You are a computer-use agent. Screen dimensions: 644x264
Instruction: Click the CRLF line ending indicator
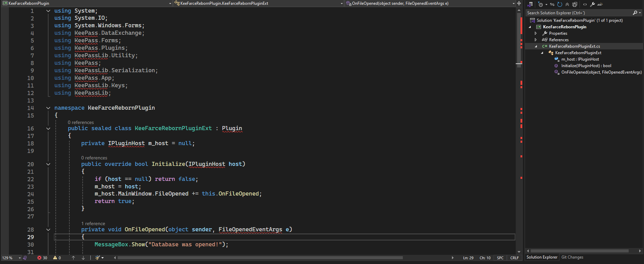coord(514,258)
